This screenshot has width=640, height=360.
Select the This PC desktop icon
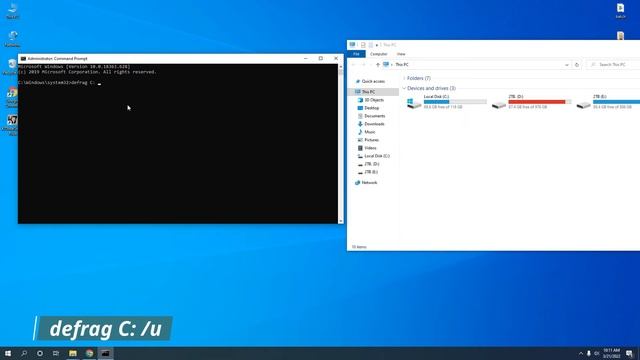[12, 11]
